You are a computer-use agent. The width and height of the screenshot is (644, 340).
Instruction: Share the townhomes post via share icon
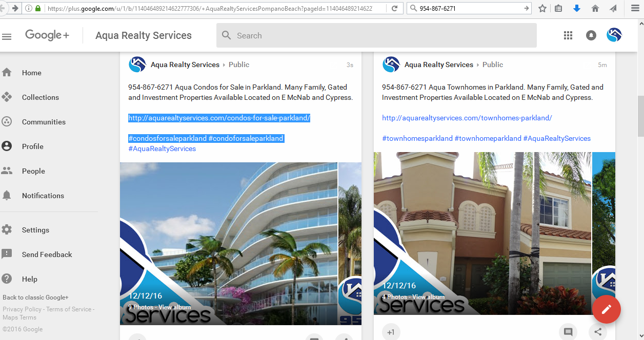pos(598,332)
